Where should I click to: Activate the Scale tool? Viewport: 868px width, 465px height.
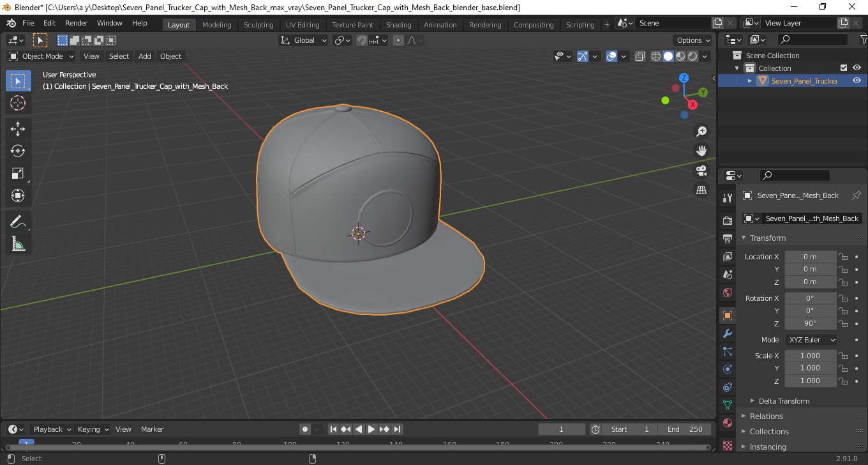coord(18,173)
